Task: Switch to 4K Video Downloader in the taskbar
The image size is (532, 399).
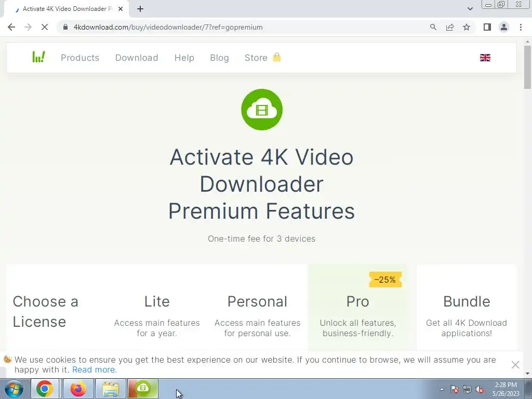Action: 143,389
